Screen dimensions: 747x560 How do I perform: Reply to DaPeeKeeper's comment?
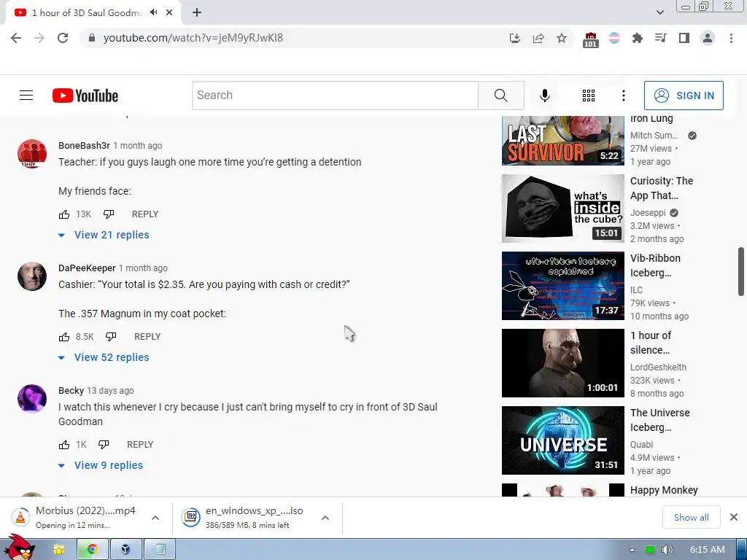tap(147, 337)
